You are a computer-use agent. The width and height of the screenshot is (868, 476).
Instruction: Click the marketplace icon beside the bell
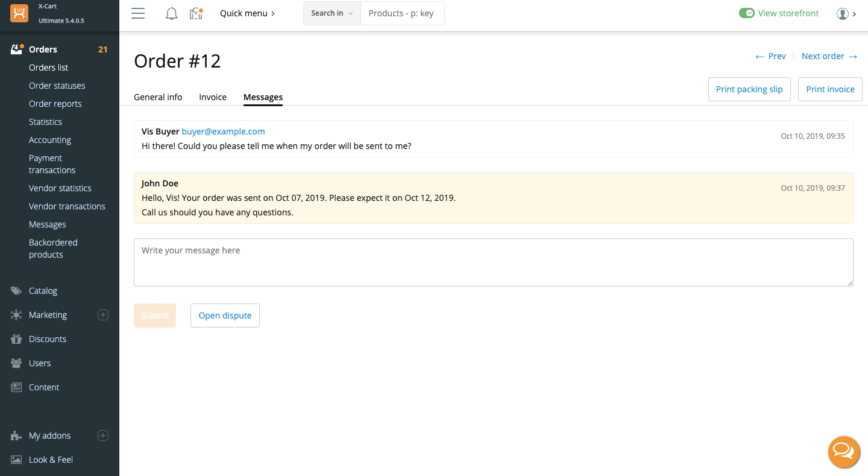tap(196, 13)
